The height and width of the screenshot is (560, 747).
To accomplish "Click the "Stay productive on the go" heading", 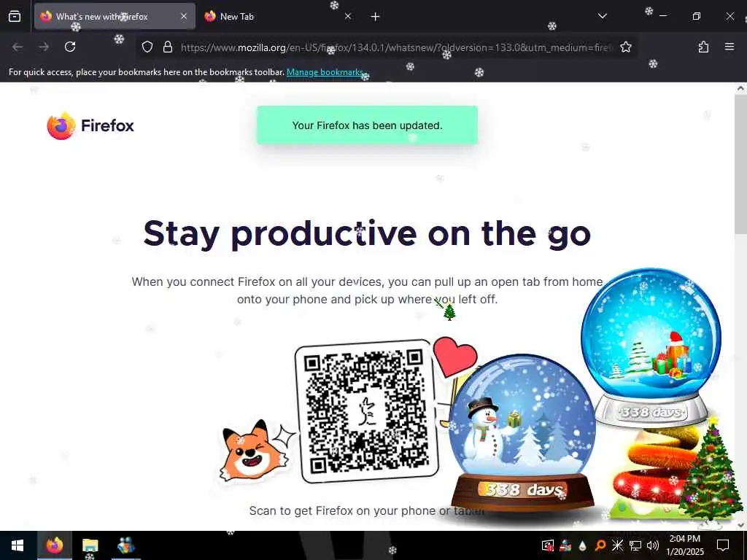I will (368, 233).
